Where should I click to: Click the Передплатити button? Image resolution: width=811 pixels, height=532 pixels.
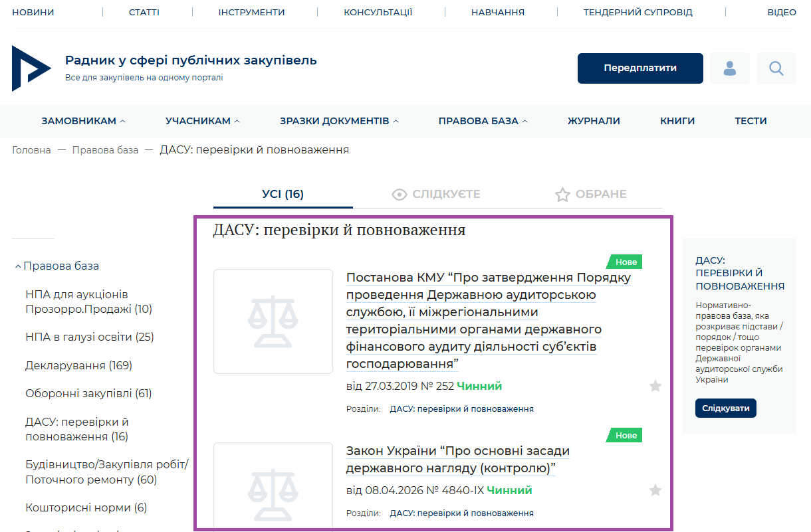coord(640,68)
